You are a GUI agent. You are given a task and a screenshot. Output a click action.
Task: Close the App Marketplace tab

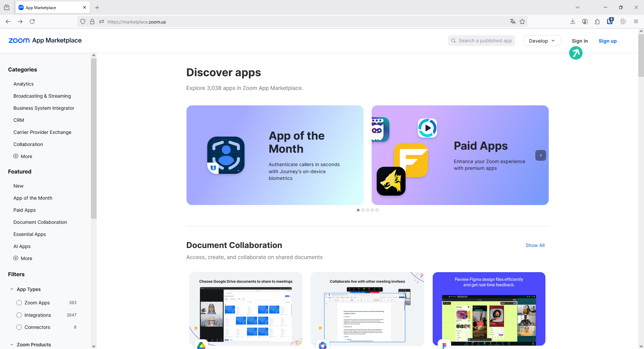point(85,7)
